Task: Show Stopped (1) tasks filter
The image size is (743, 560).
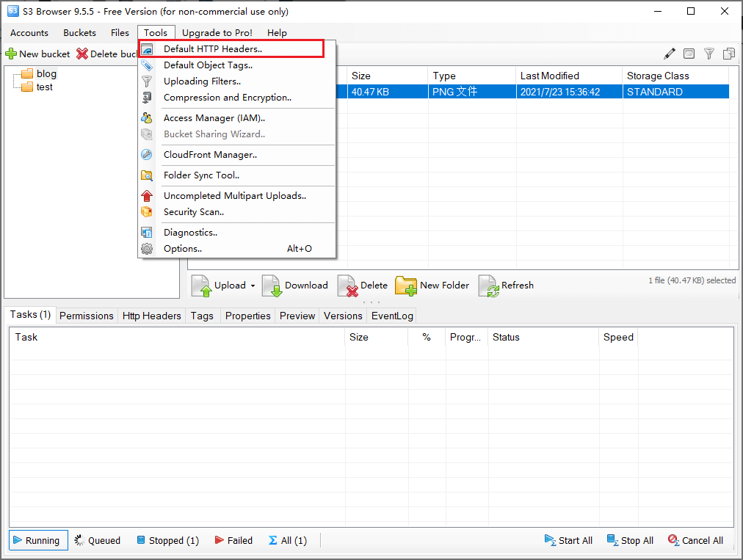Action: 167,540
